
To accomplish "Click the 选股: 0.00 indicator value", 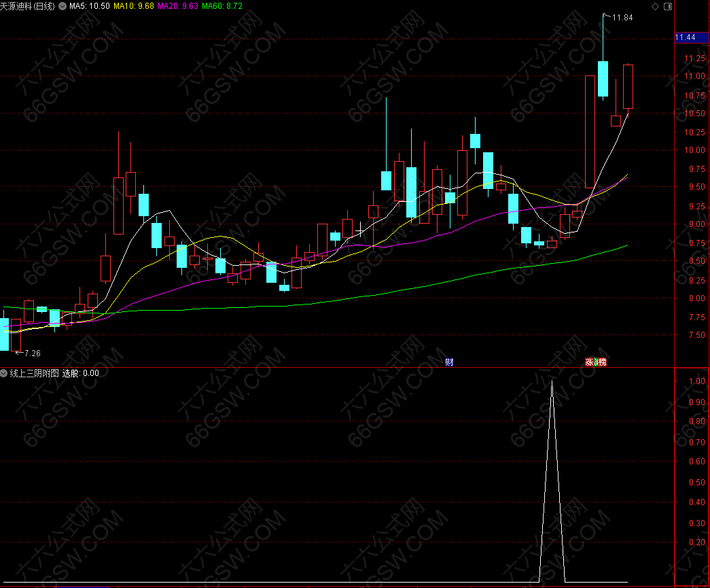I will point(81,373).
